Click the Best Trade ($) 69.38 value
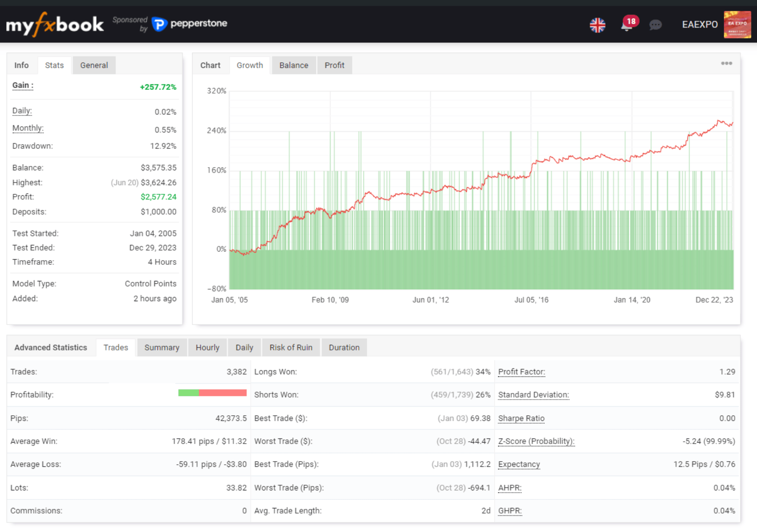This screenshot has width=757, height=532. point(480,419)
